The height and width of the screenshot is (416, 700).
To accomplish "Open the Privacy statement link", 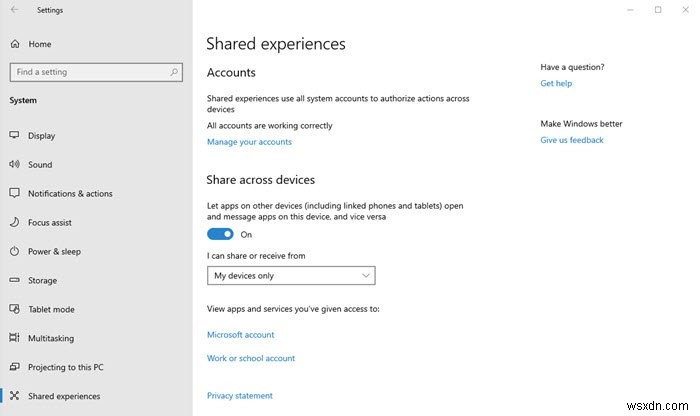I will 239,396.
